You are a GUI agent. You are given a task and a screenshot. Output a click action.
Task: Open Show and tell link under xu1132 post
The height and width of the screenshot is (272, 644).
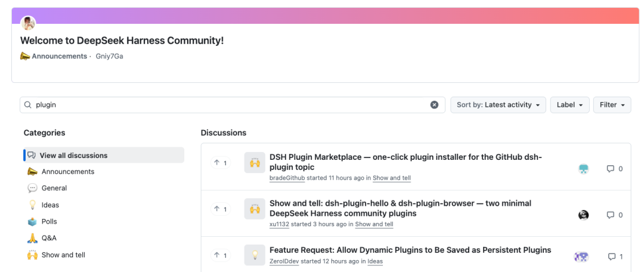[374, 224]
